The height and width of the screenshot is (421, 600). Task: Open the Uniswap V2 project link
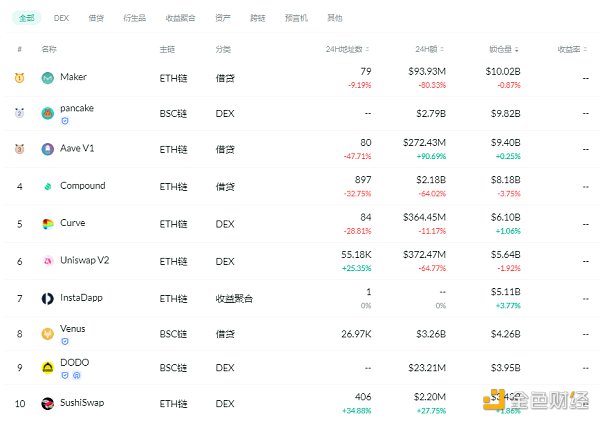(x=85, y=260)
